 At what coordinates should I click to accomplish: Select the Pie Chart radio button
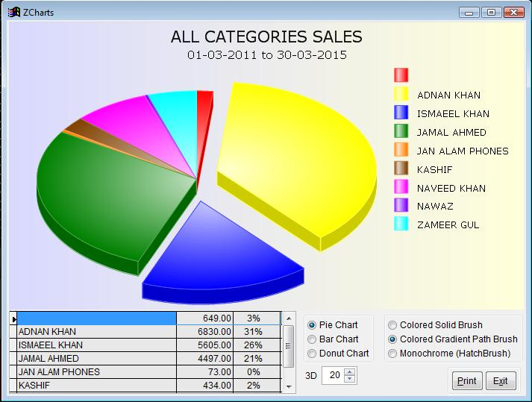[x=333, y=325]
